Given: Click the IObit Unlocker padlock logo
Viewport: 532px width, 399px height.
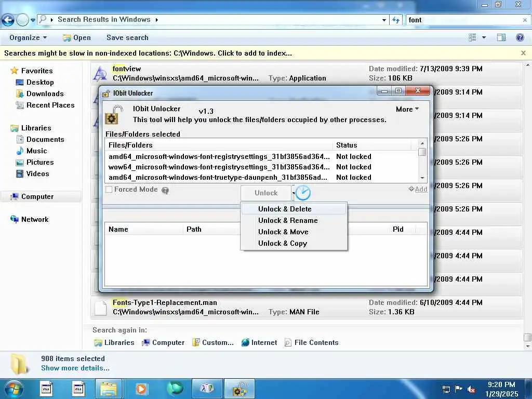Looking at the screenshot, I should 113,115.
